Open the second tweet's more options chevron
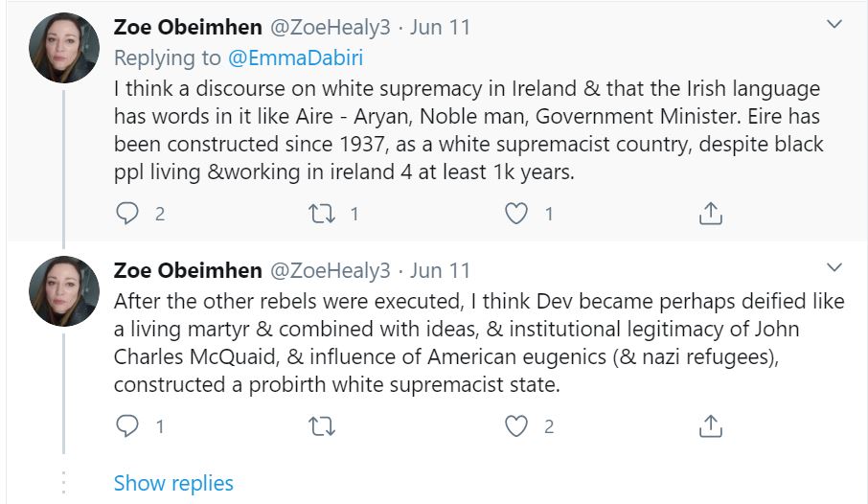Screen dimensions: 868x504 [834, 267]
